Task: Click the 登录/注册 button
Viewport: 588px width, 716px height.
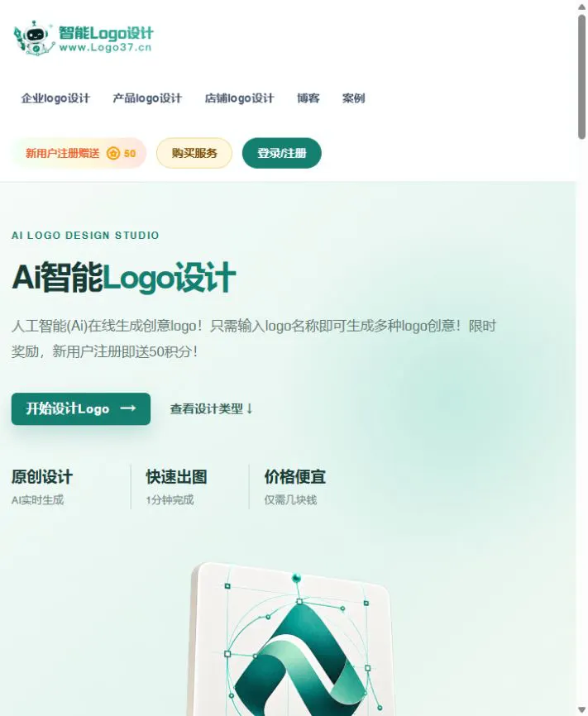Action: tap(282, 153)
